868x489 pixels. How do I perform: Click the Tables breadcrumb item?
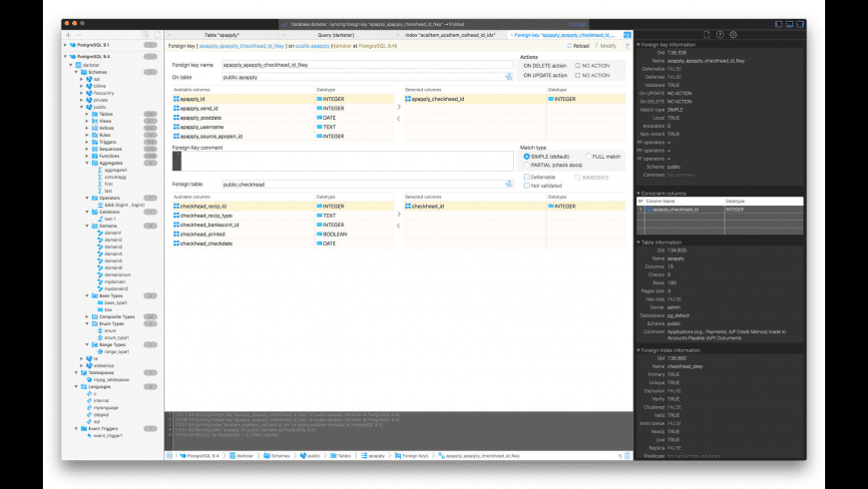click(x=341, y=456)
